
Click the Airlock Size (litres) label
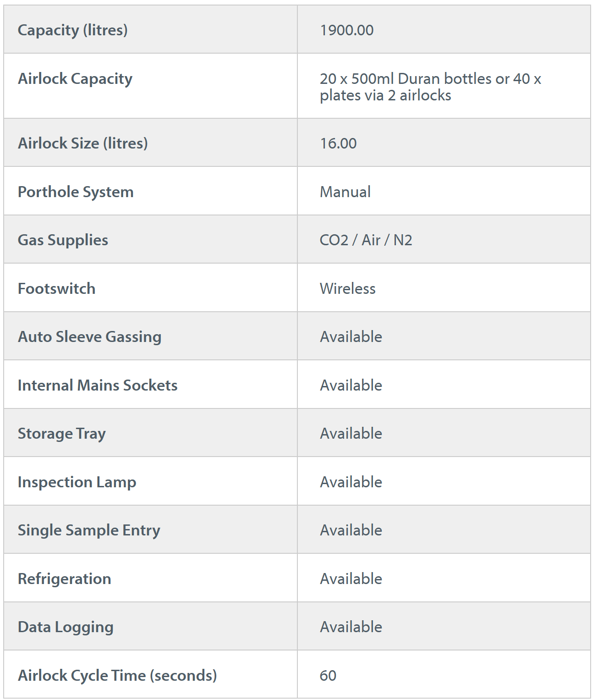coord(82,143)
